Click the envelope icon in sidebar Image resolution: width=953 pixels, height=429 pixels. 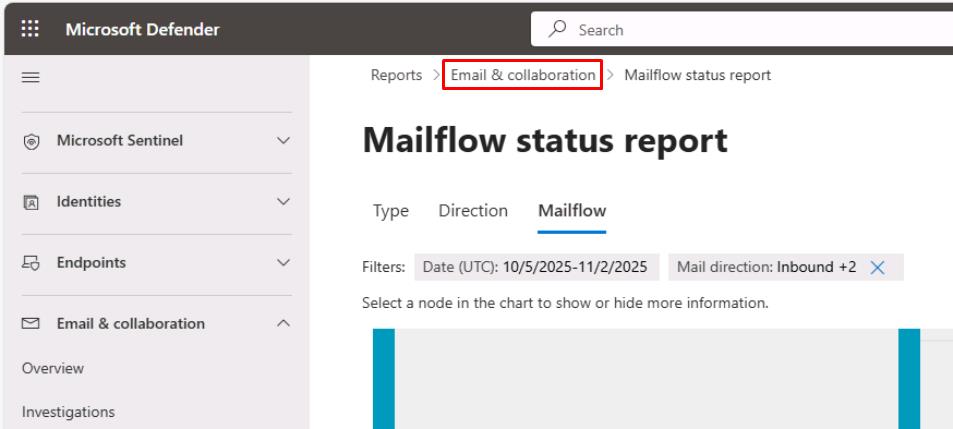tap(30, 324)
